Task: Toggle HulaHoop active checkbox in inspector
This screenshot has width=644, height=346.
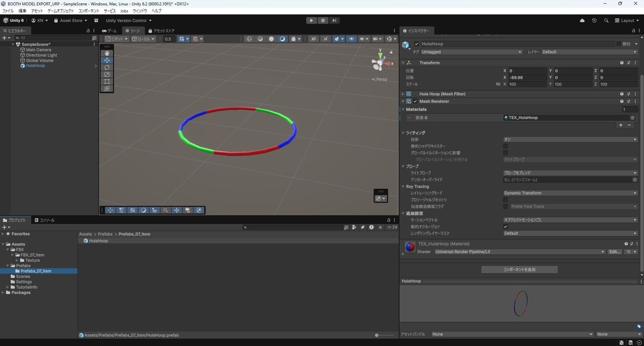Action: point(416,43)
